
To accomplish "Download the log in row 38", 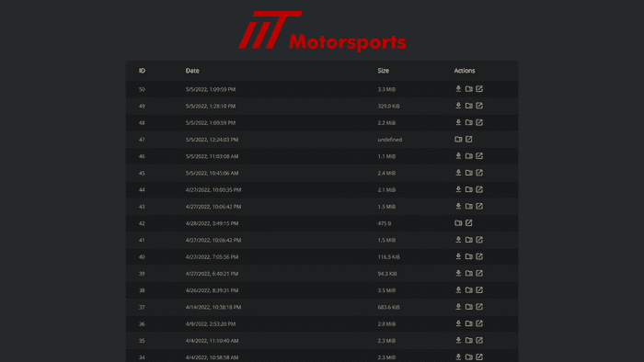I will [458, 290].
